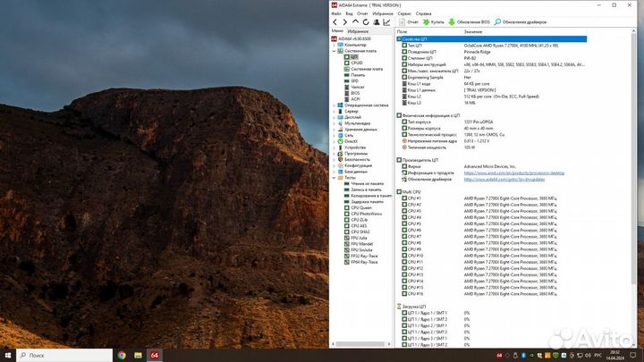Expand the Операционная система tree node
This screenshot has width=644, height=362.
(334, 105)
